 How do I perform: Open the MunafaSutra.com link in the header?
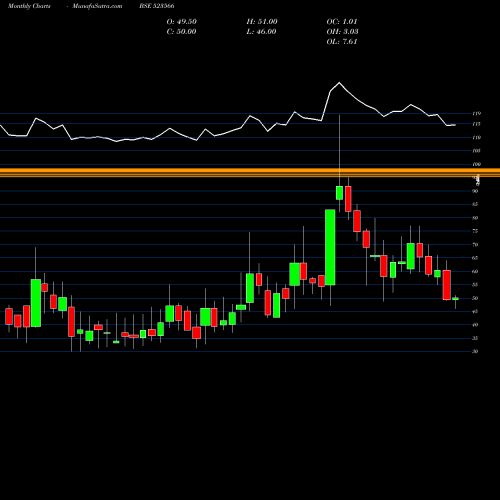tap(97, 6)
